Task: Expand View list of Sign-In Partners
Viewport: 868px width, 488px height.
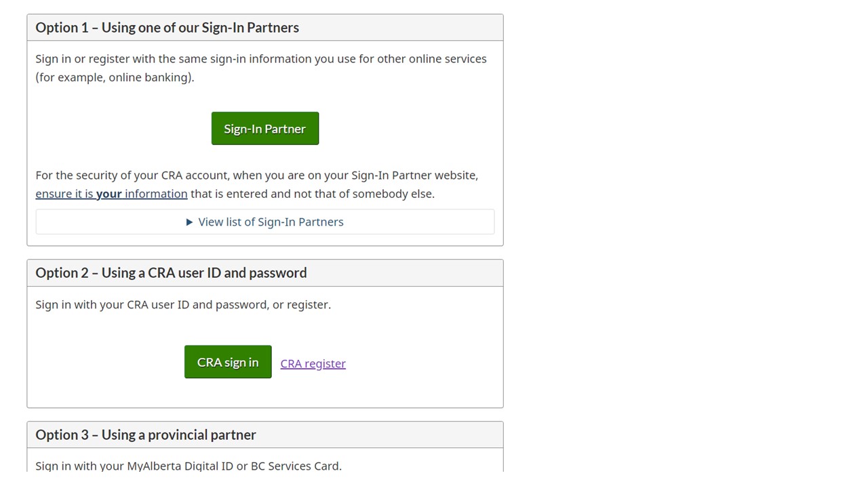Action: (271, 222)
